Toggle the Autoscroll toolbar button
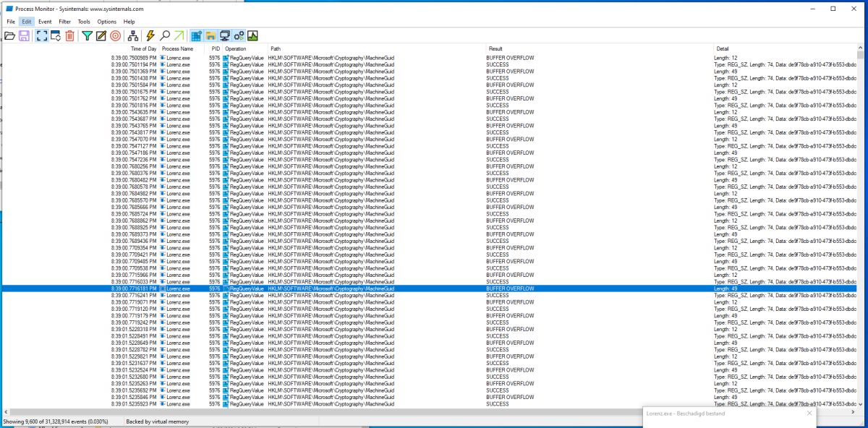This screenshot has height=428, width=868. (56, 35)
